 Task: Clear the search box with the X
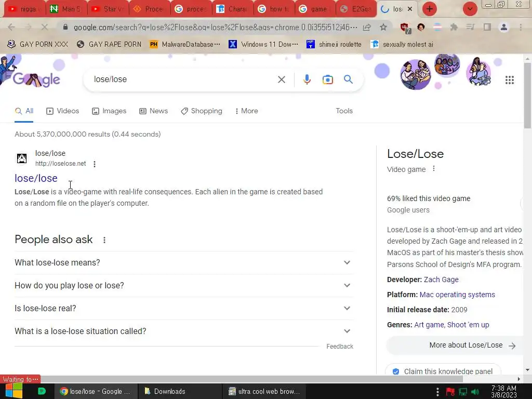pos(281,79)
